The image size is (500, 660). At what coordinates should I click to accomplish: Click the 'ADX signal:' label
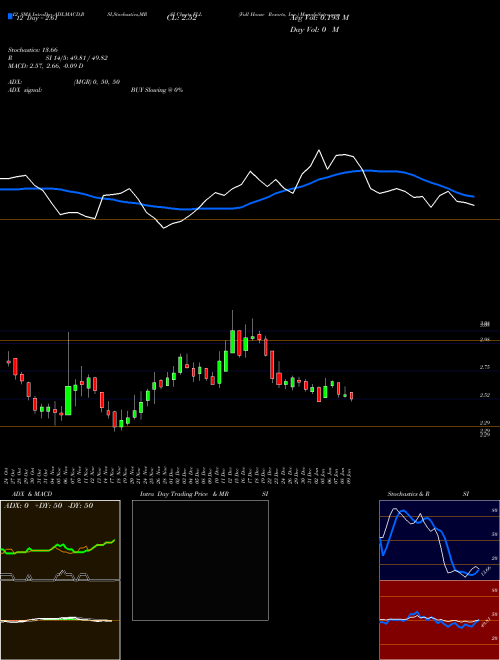[x=25, y=90]
